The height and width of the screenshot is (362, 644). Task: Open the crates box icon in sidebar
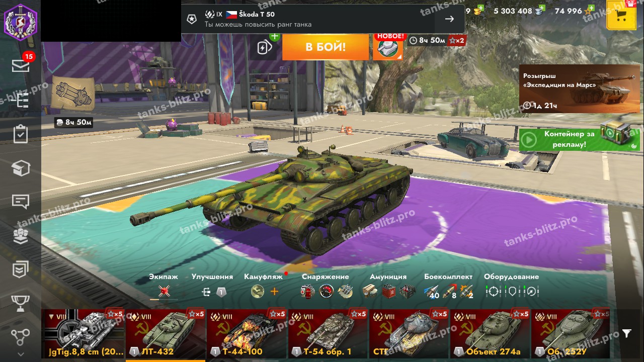tap(21, 168)
